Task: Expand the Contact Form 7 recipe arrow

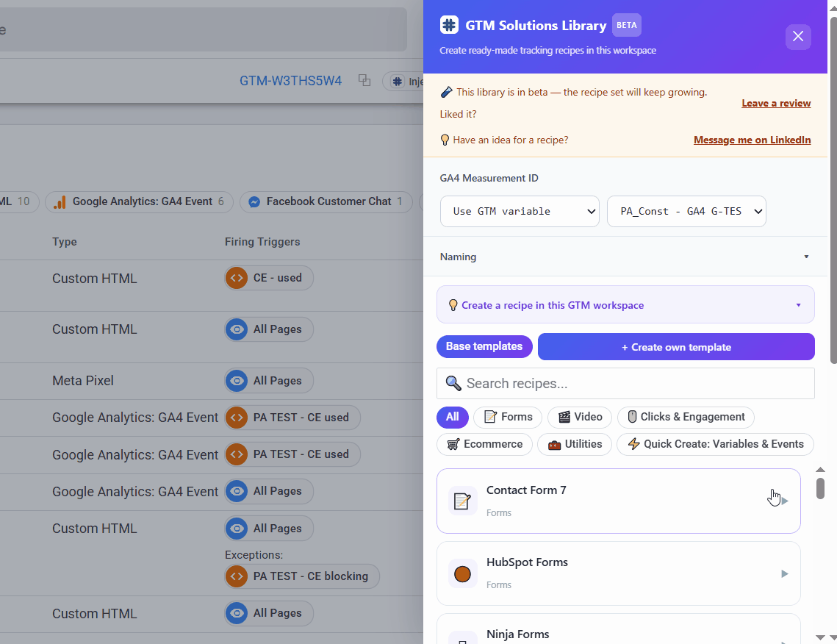Action: pyautogui.click(x=785, y=501)
